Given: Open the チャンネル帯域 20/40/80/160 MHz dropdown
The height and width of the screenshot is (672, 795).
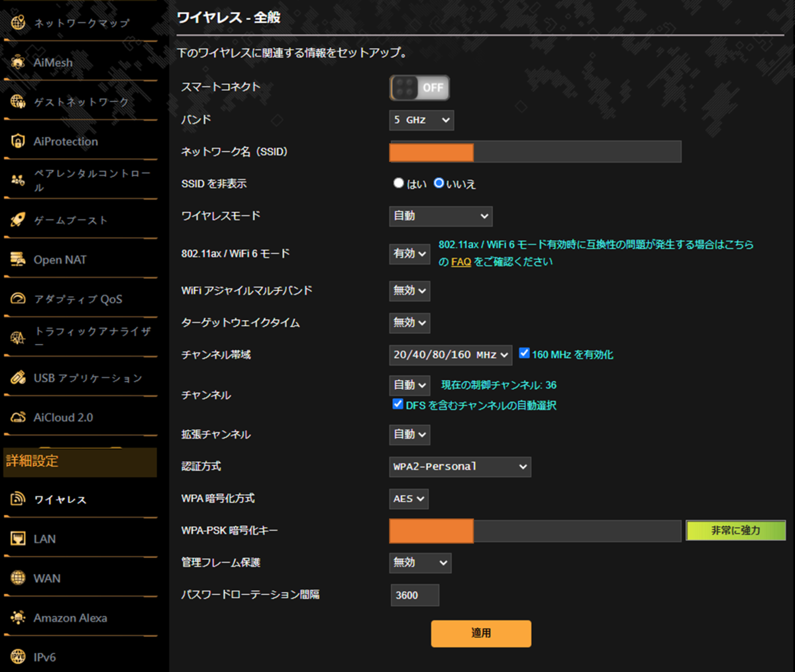Looking at the screenshot, I should pos(450,355).
